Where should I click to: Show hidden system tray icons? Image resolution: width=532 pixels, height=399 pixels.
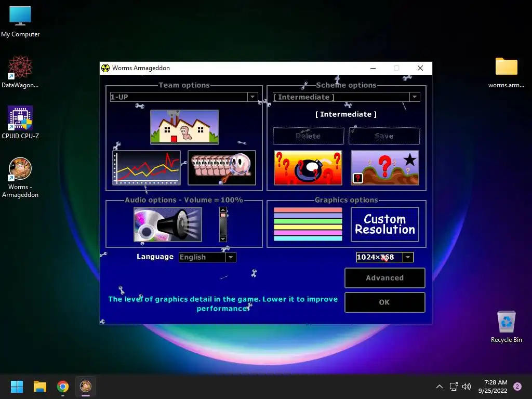click(439, 387)
